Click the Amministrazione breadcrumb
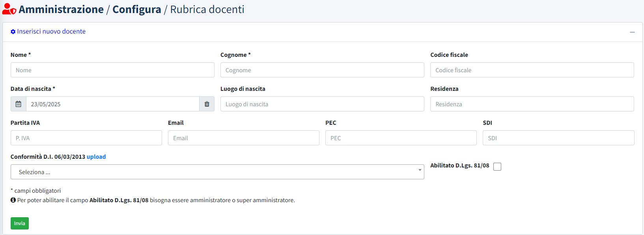644x235 pixels. coord(61,9)
